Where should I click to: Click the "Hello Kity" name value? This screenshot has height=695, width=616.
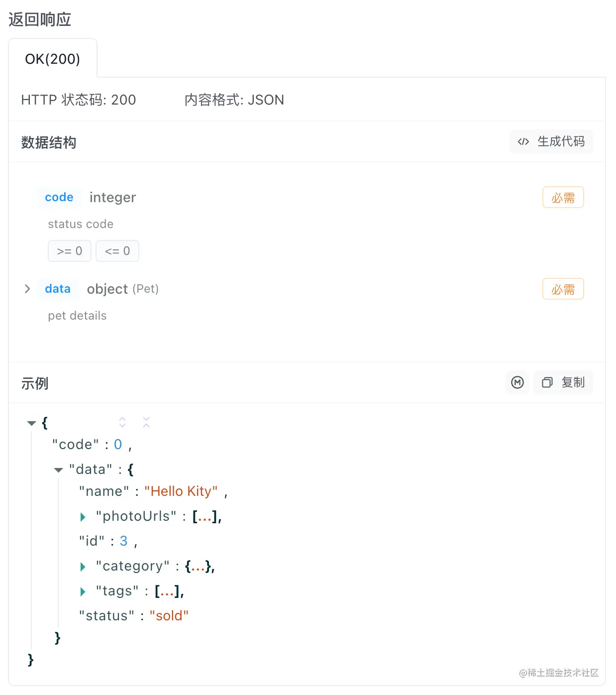181,491
